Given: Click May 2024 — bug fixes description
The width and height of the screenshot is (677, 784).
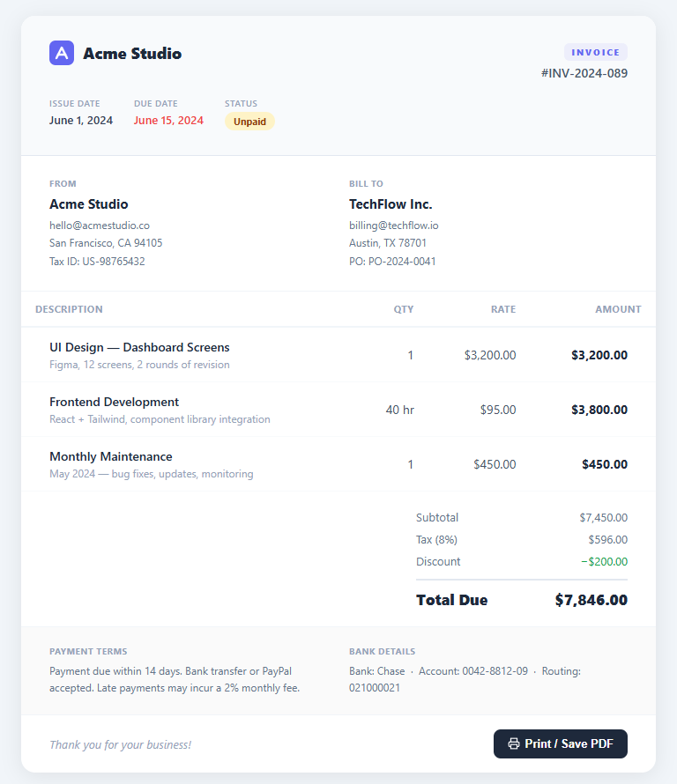Looking at the screenshot, I should point(151,474).
